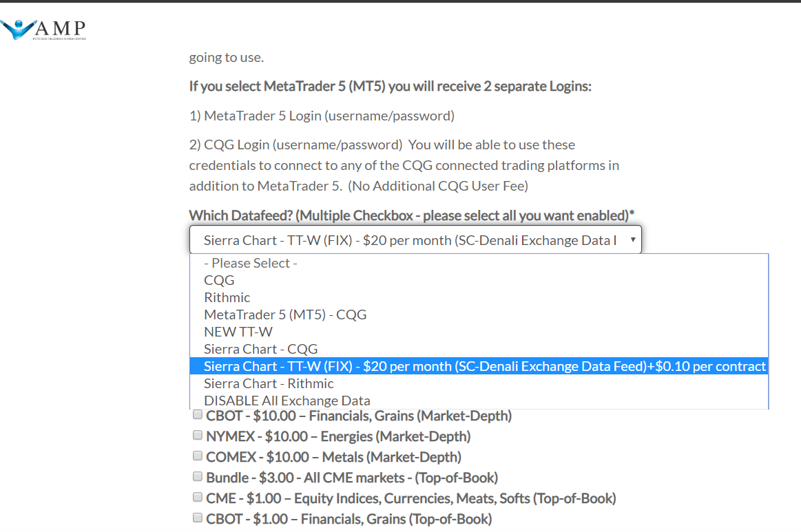
Task: Check CBOT $10.00 Market-Depth checkbox
Action: click(x=197, y=414)
